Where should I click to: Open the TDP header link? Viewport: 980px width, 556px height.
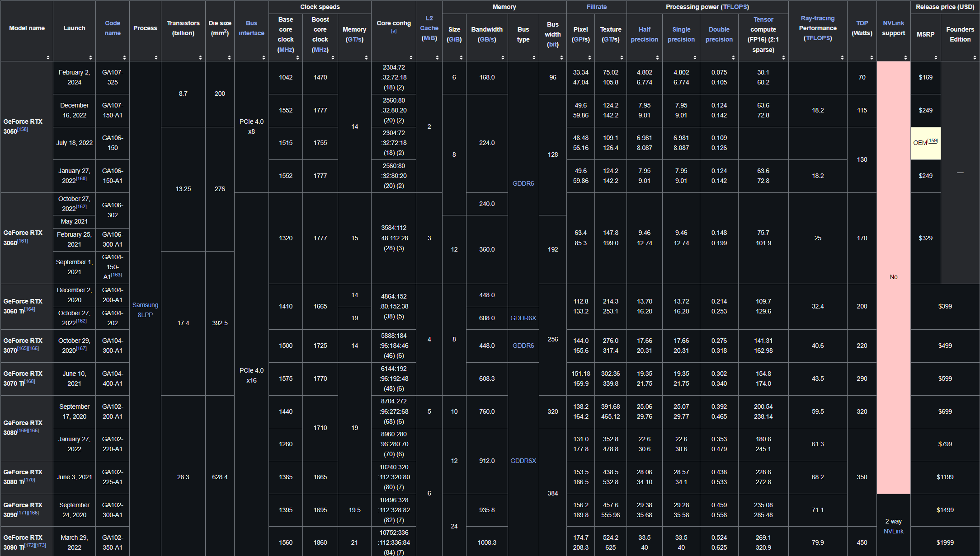(x=862, y=23)
